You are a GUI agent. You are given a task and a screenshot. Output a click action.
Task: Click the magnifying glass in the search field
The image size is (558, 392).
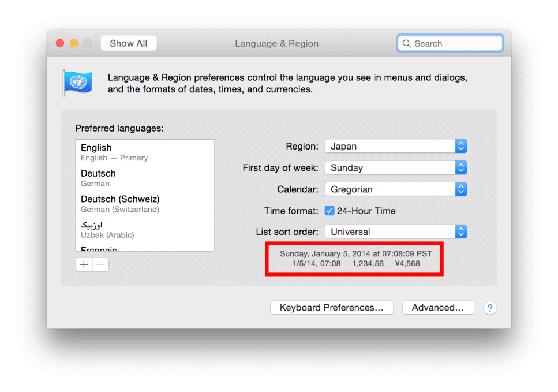click(407, 43)
